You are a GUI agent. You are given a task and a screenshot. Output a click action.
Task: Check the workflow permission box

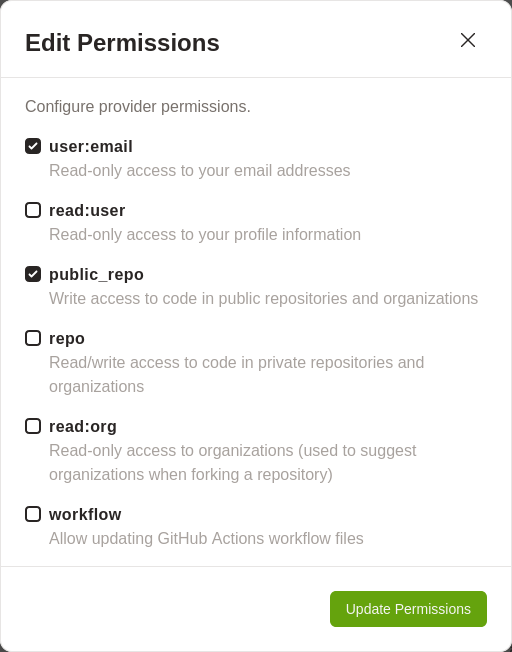coord(33,514)
